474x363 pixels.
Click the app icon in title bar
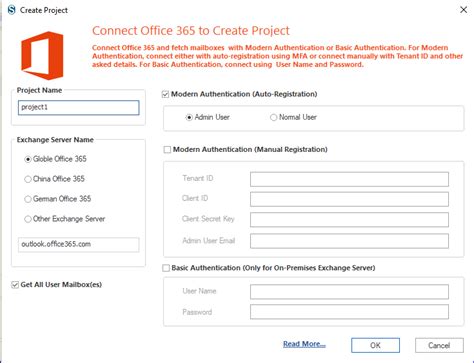(x=11, y=10)
